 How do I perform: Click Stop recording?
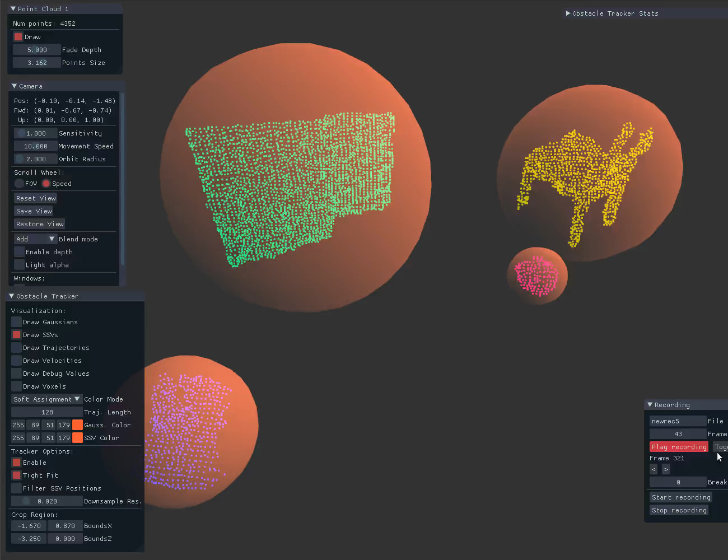coord(679,510)
